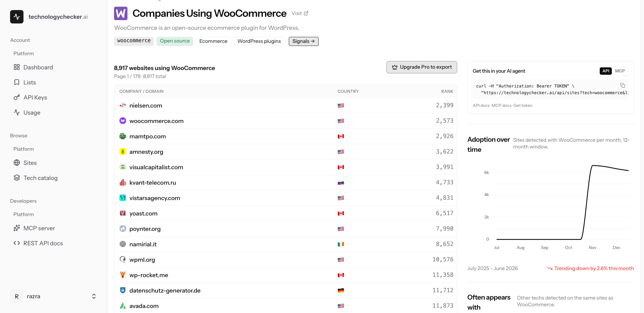Click the yoast.com favicon
Screen dimensions: 644x313
pyautogui.click(x=123, y=213)
